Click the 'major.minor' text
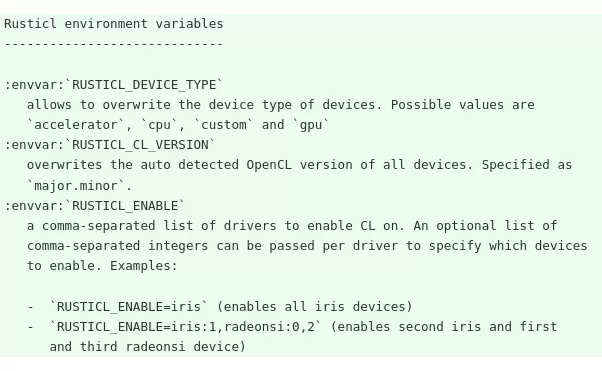The width and height of the screenshot is (602, 371). (76, 186)
